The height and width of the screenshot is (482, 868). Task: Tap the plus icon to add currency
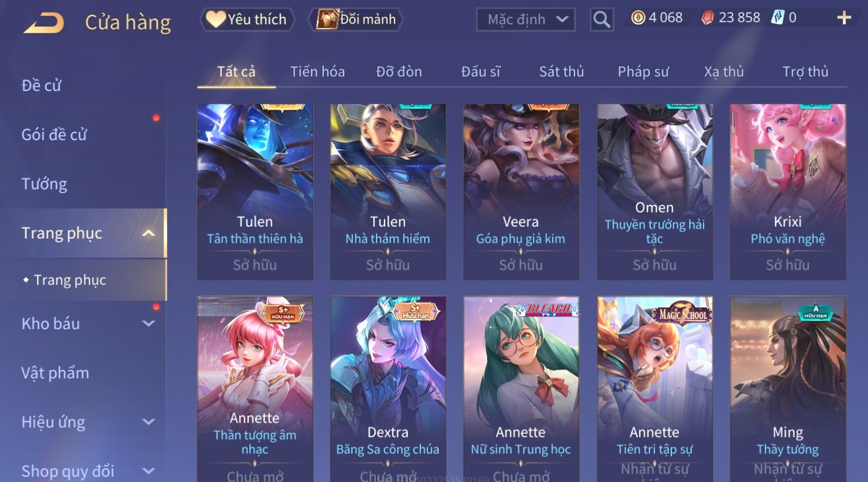pyautogui.click(x=844, y=18)
